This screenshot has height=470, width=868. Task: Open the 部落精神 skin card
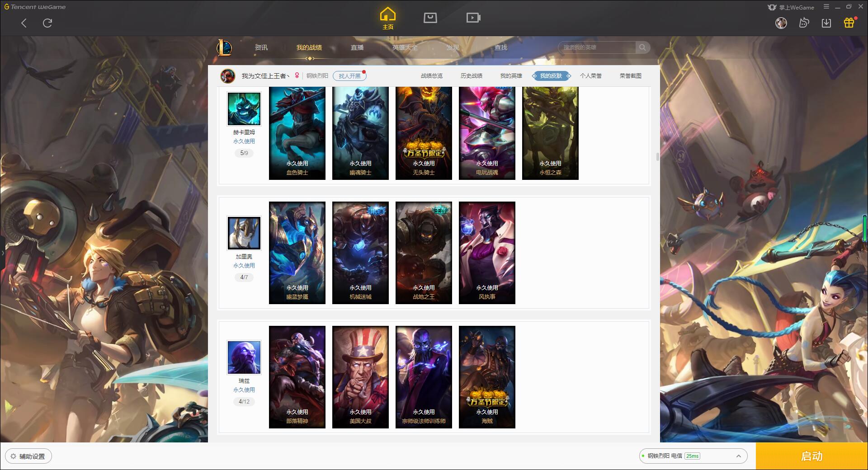click(297, 377)
